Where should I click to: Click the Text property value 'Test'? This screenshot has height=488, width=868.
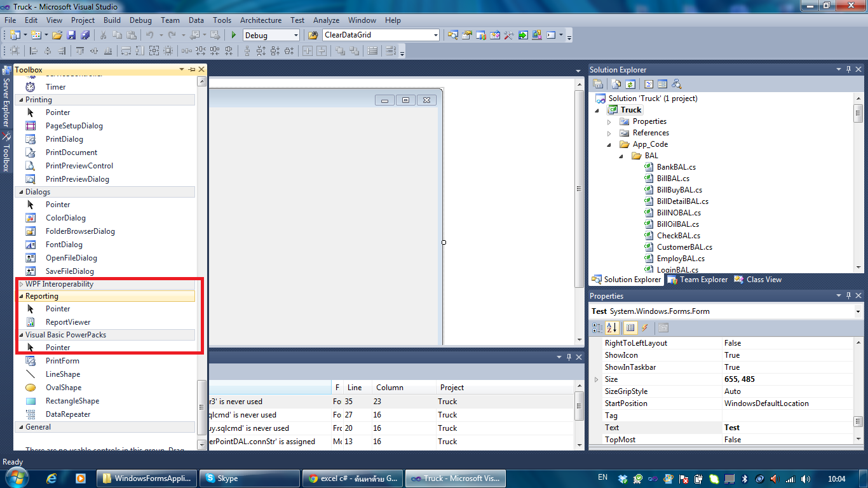coord(787,428)
